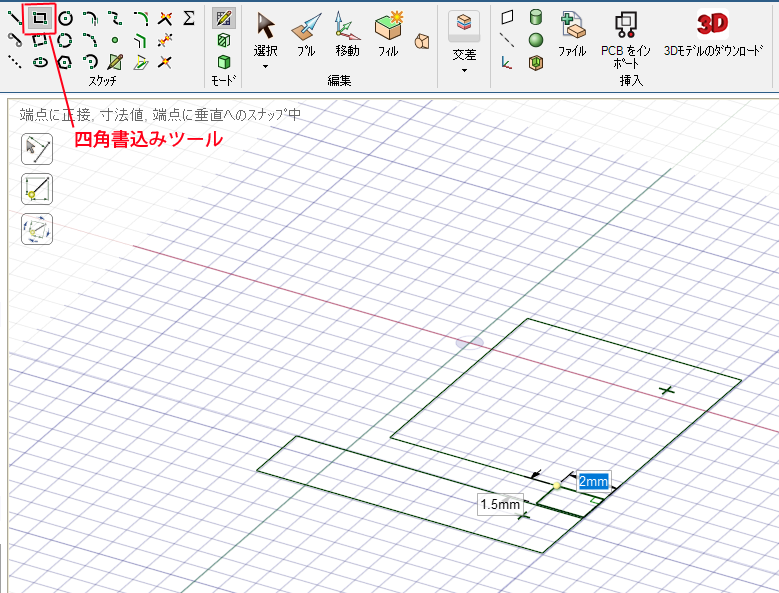Click the Split Curve crossing-lines tool

(x=165, y=62)
